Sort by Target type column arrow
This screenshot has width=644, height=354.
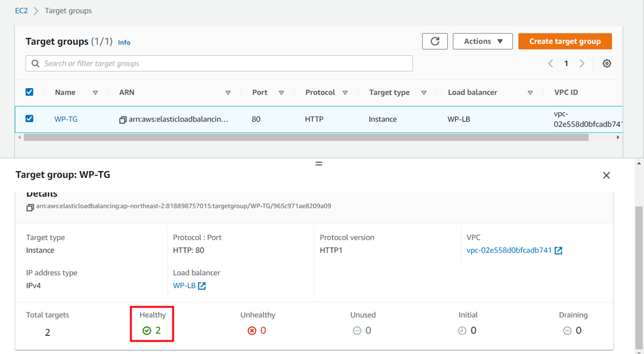tap(424, 93)
